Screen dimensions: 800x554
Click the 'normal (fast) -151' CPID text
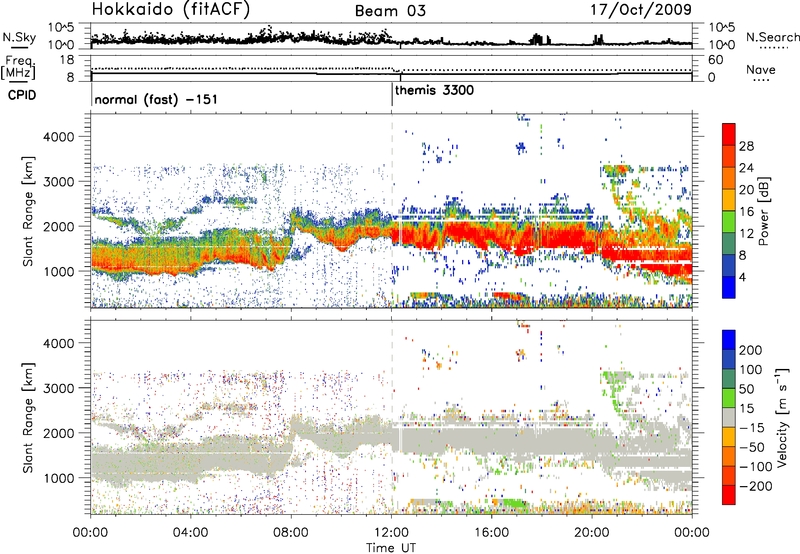[x=156, y=99]
